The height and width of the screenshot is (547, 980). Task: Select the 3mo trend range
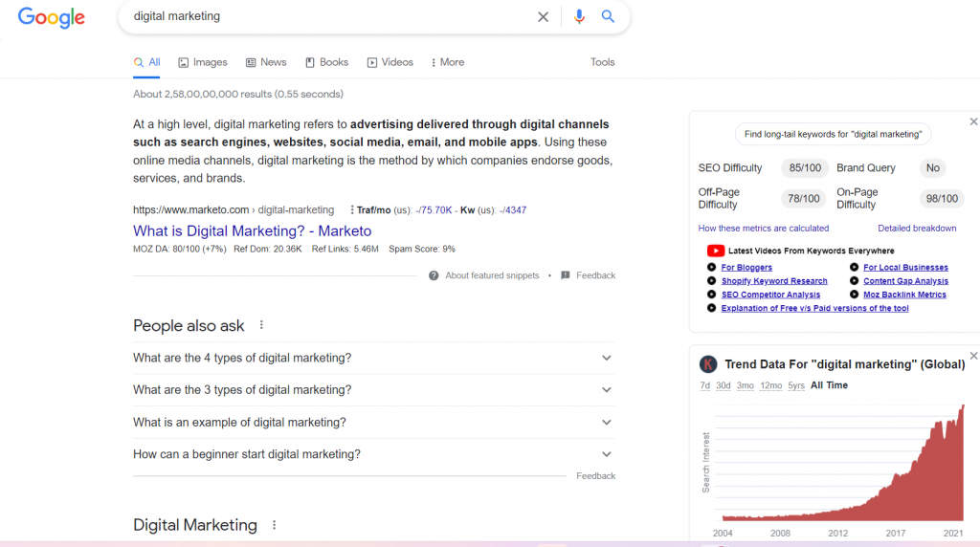(x=745, y=386)
